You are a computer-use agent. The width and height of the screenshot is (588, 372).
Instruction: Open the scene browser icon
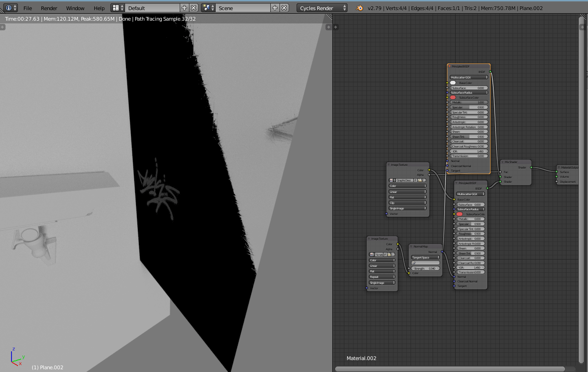point(207,8)
